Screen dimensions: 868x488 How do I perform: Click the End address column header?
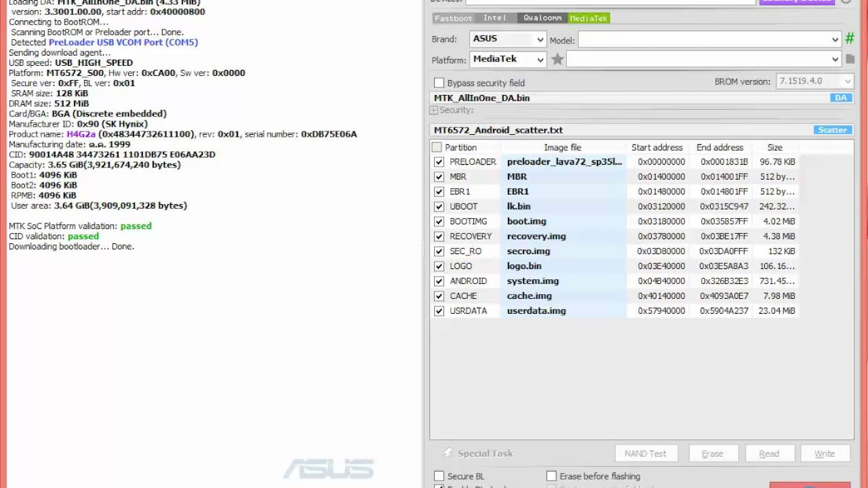point(719,147)
